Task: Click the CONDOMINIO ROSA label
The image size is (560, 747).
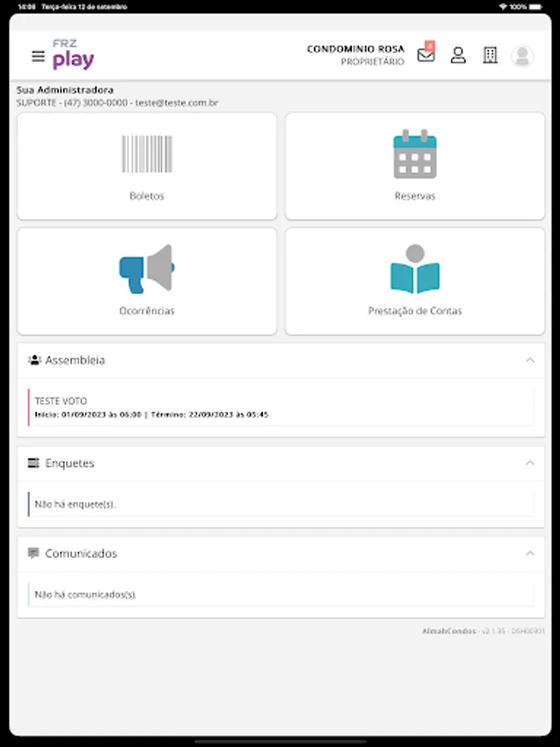Action: 355,49
